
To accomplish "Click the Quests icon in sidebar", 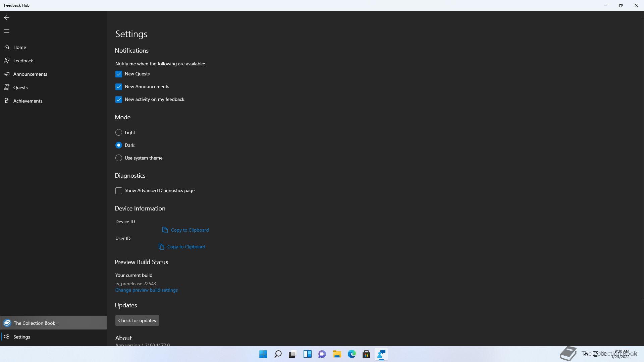I will [x=7, y=87].
